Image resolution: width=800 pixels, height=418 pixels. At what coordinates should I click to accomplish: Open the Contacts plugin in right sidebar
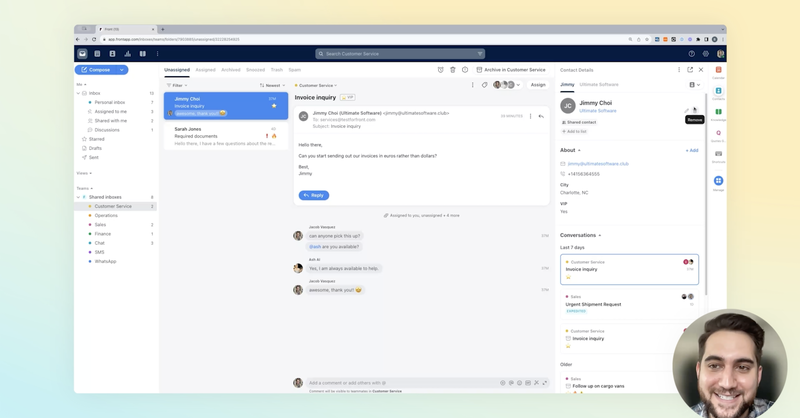[x=718, y=91]
